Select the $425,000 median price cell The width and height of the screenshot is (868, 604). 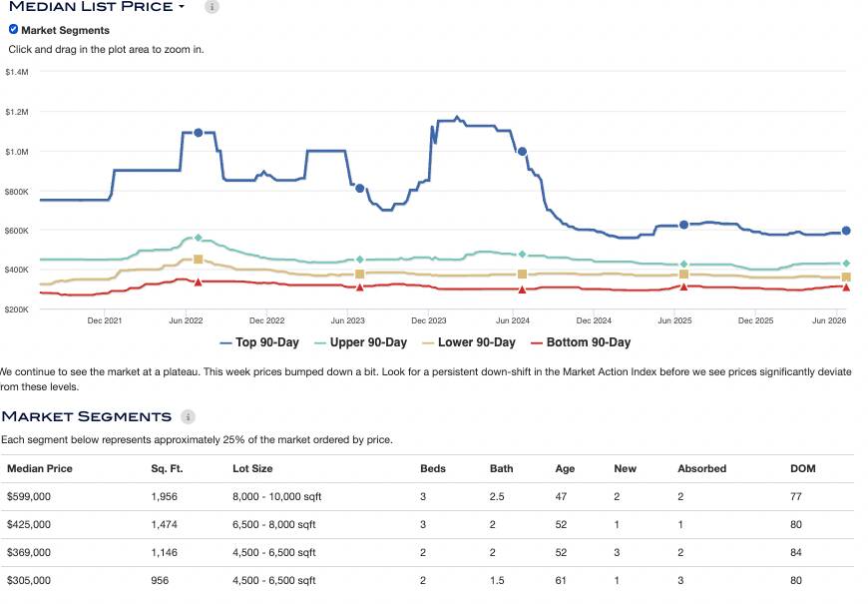coord(29,524)
